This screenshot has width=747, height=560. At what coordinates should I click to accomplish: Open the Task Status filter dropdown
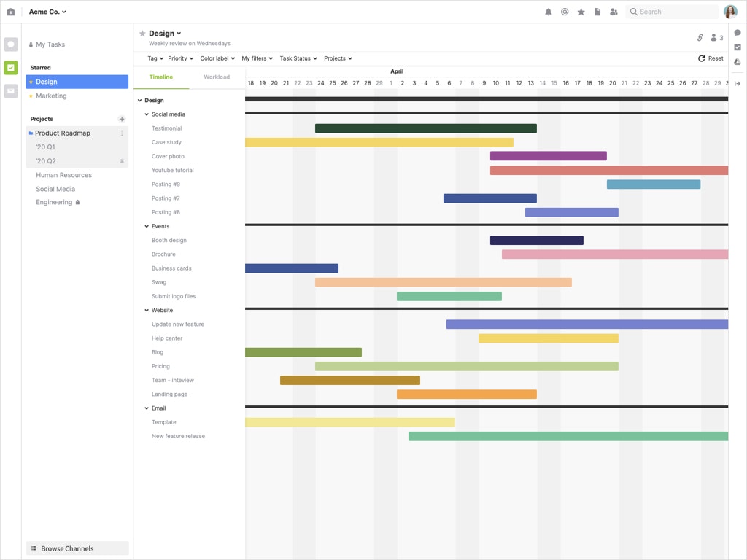[x=298, y=58]
